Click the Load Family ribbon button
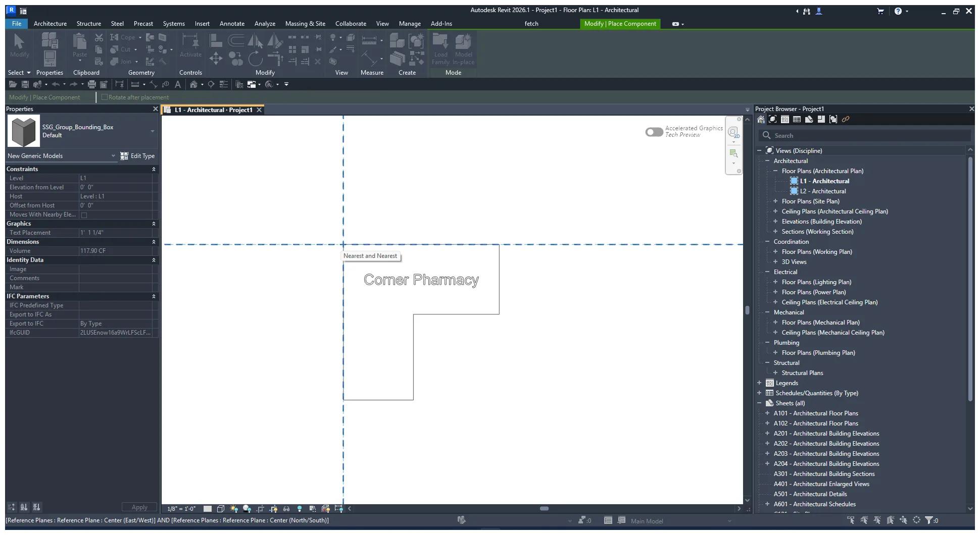This screenshot has height=535, width=980. point(440,49)
